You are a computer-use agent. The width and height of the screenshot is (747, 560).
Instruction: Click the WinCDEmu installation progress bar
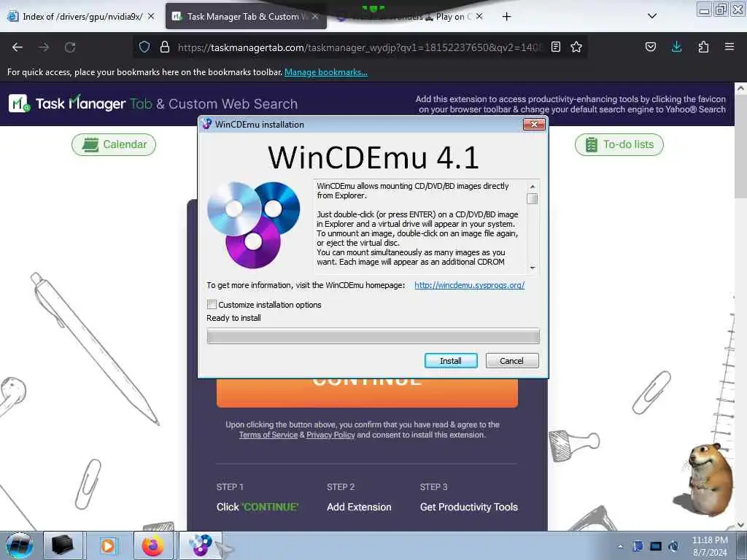click(373, 335)
